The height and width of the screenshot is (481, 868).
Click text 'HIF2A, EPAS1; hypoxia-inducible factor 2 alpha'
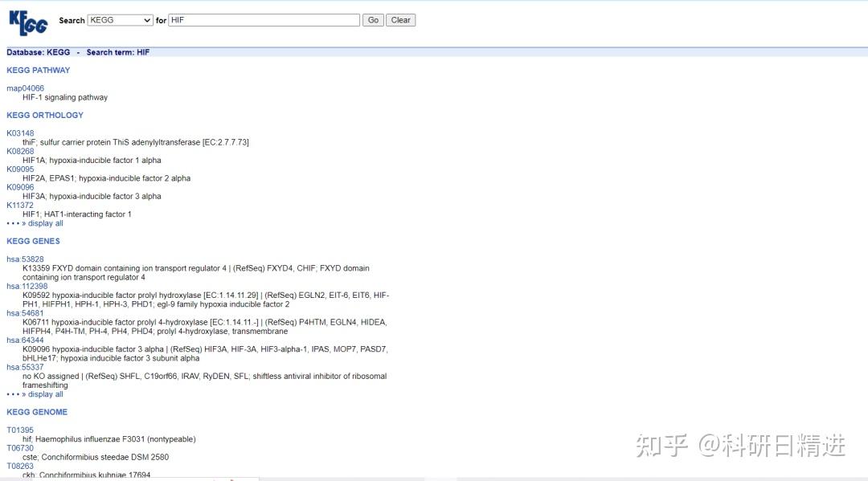[106, 178]
